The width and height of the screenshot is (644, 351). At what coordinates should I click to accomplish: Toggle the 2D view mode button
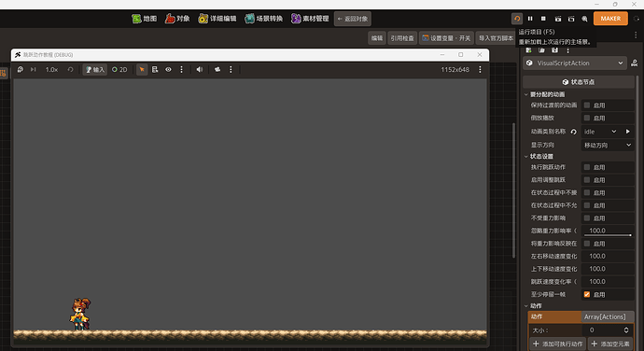119,69
